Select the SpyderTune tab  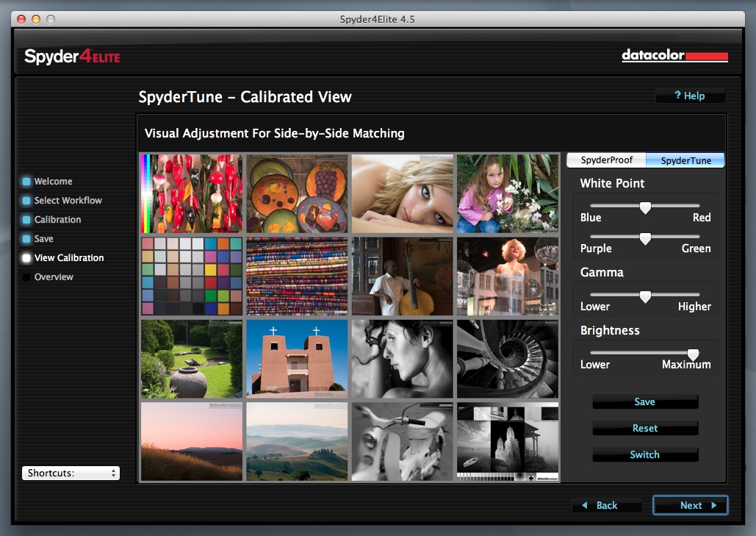685,160
